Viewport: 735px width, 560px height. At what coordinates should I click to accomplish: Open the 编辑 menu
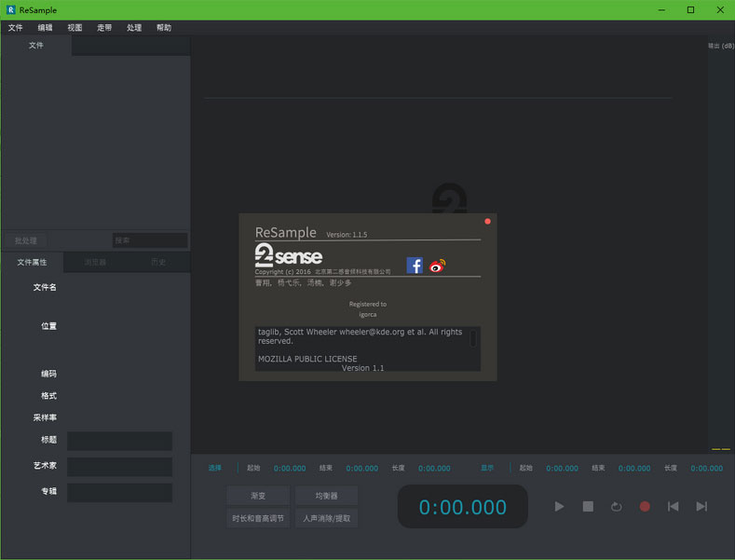pos(45,28)
